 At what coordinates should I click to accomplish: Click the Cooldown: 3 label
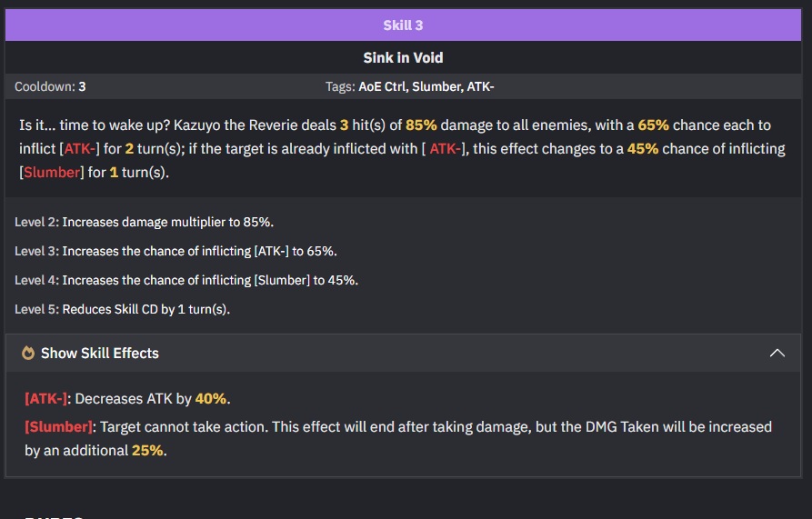point(50,86)
